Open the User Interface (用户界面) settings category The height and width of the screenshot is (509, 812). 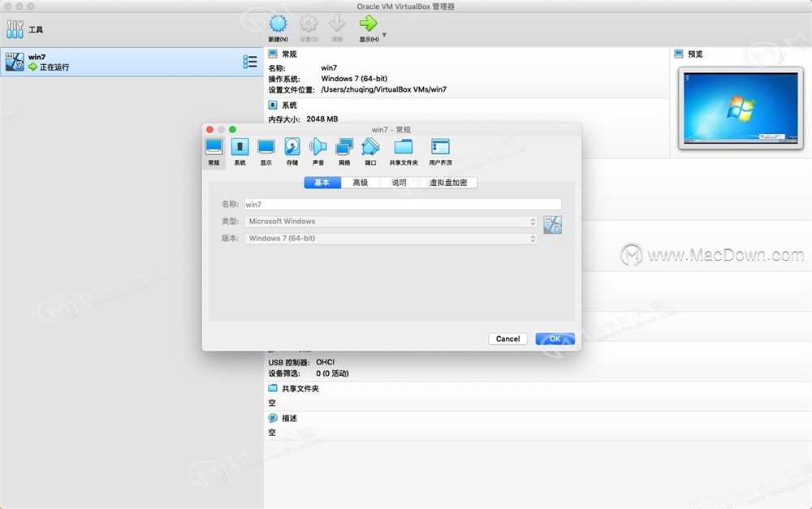pos(440,152)
